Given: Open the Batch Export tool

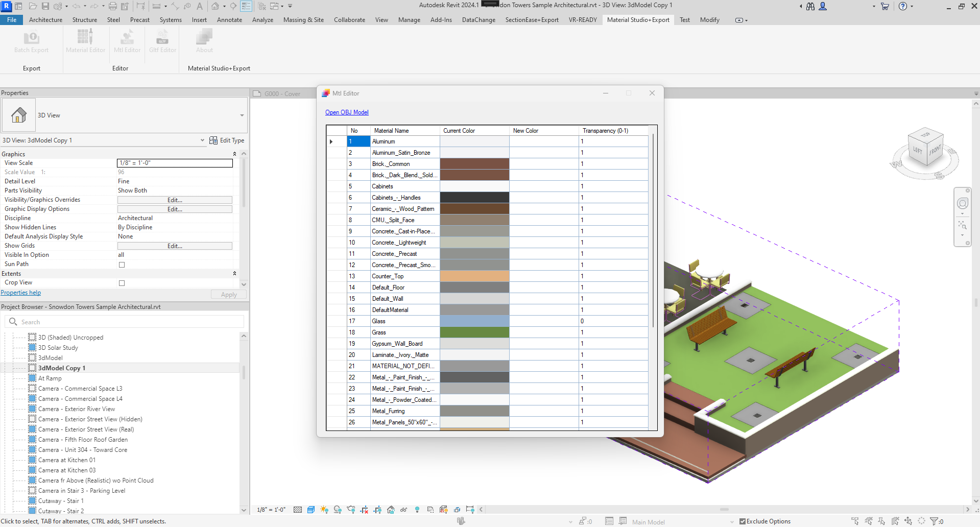Looking at the screenshot, I should point(31,41).
